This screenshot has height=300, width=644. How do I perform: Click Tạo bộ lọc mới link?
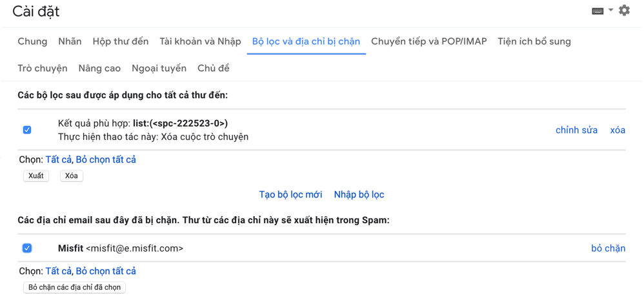290,194
